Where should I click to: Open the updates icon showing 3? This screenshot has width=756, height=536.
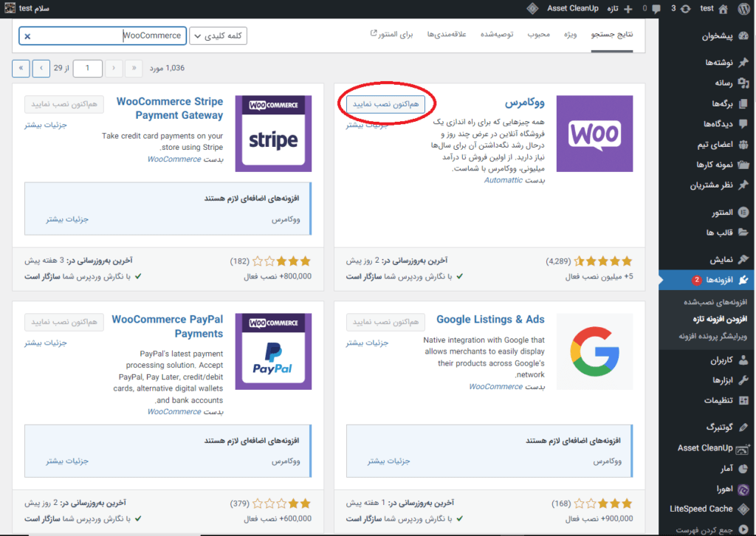point(686,9)
